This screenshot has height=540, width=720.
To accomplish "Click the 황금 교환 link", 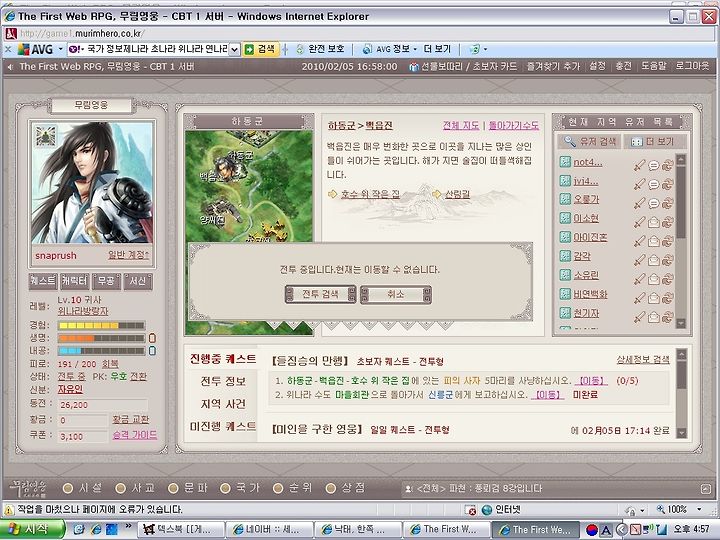I will tap(130, 419).
